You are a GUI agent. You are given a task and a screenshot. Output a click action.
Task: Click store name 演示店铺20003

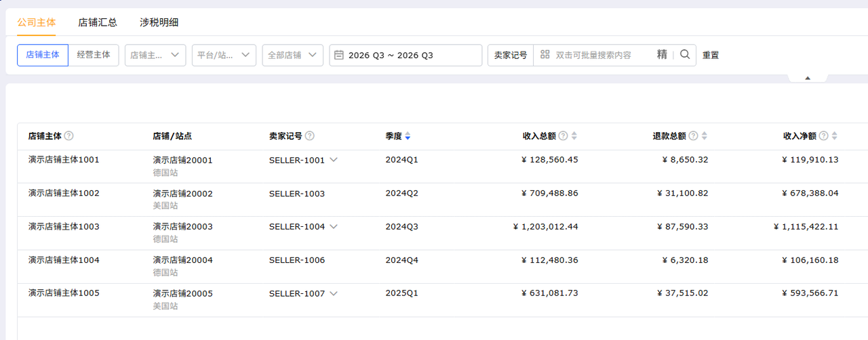point(183,227)
